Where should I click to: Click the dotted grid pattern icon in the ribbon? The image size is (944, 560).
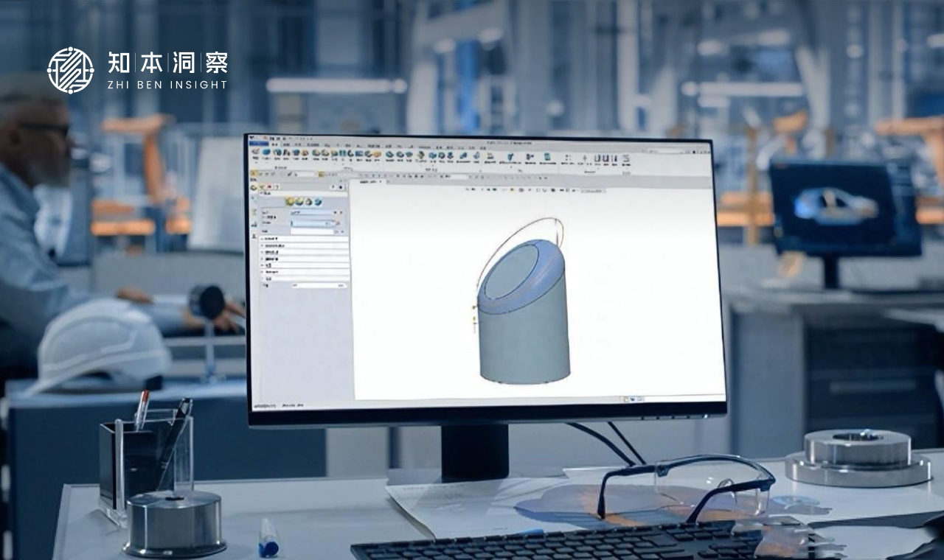tap(568, 158)
